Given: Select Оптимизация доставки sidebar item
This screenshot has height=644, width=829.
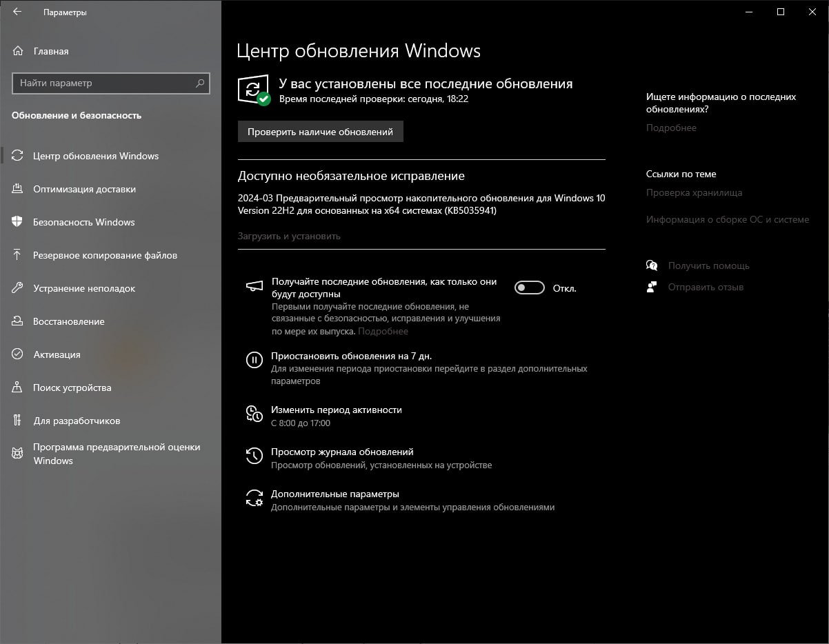Looking at the screenshot, I should 84,189.
